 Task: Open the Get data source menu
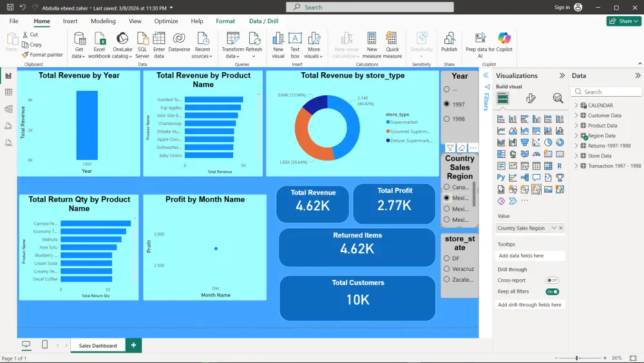pos(79,45)
